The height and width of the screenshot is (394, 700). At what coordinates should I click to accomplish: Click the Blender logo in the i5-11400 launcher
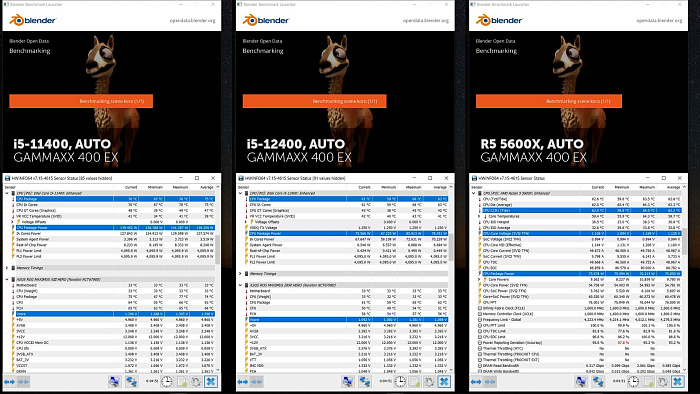(x=33, y=20)
